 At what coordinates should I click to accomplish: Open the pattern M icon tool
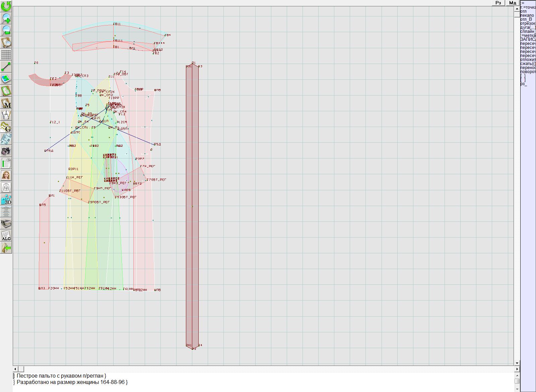pos(6,103)
